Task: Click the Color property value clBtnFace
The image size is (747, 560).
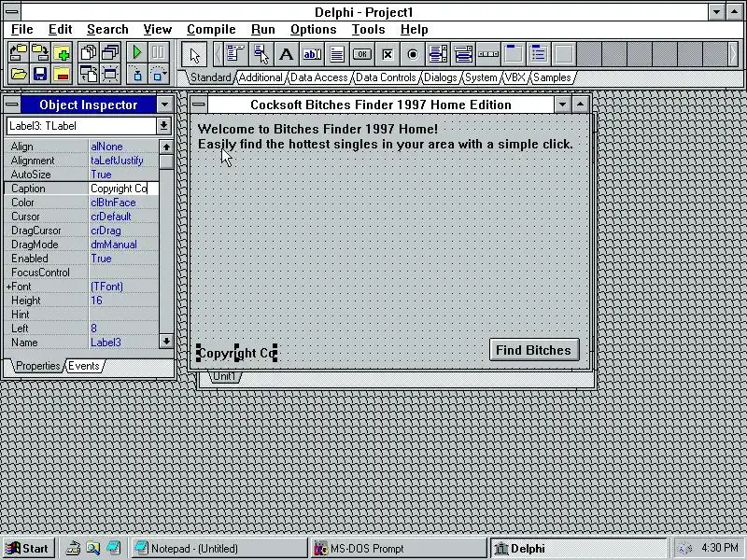Action: (123, 203)
